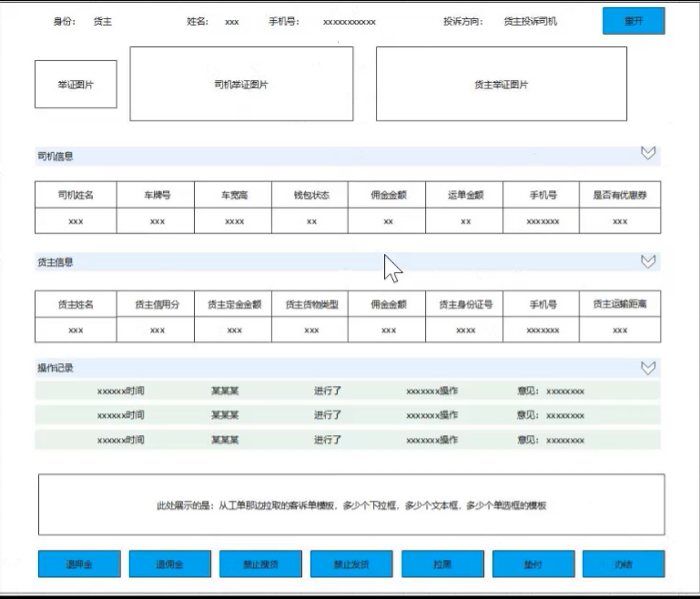The width and height of the screenshot is (700, 599).
Task: Click the value cell under 钱包状态
Action: coord(309,220)
